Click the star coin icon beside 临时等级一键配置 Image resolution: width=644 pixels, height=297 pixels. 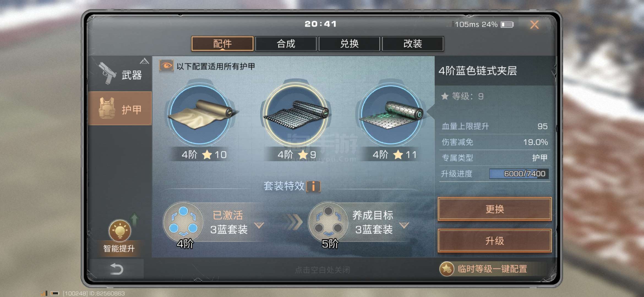pos(446,269)
